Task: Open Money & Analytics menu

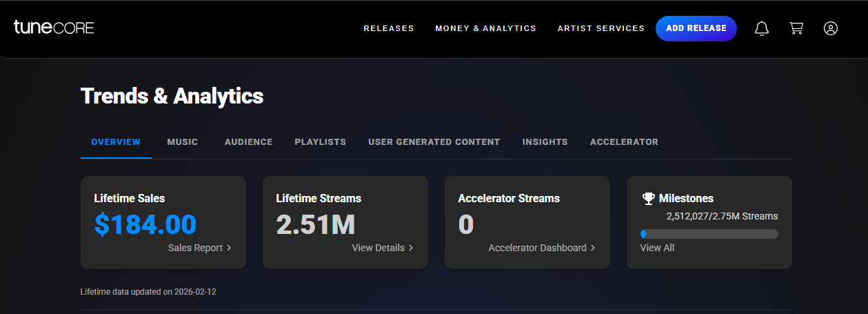Action: (485, 28)
